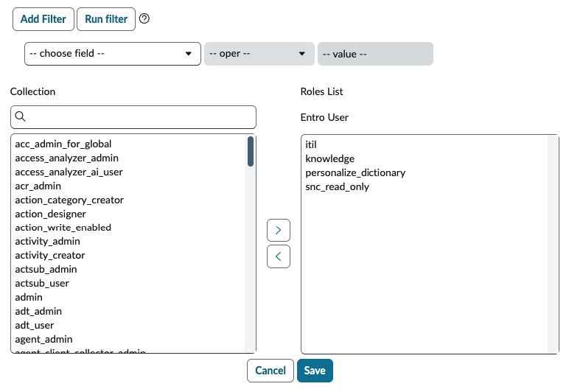Select personalize_dictionary in Roles List
The image size is (569, 392).
point(355,172)
